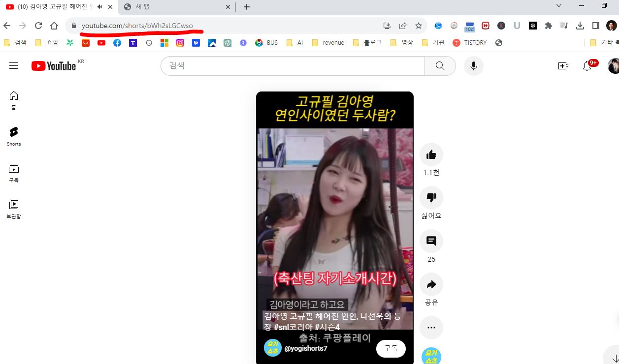This screenshot has width=619, height=364.
Task: Open the @yogishorts7 channel link
Action: 306,348
